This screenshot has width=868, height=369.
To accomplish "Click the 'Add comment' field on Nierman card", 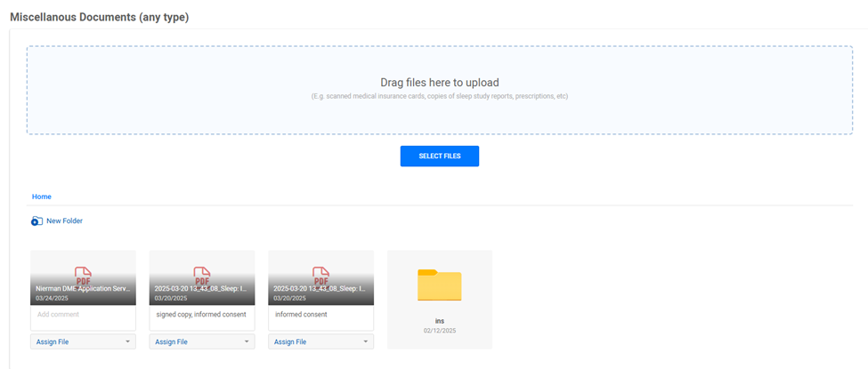I will coord(83,318).
